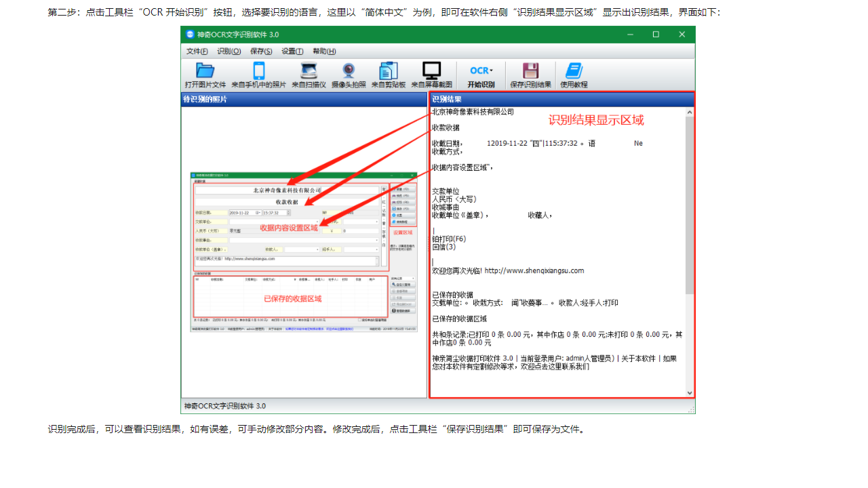Expand the 交款单位 combo box dropdown
The image size is (868, 488).
(317, 222)
